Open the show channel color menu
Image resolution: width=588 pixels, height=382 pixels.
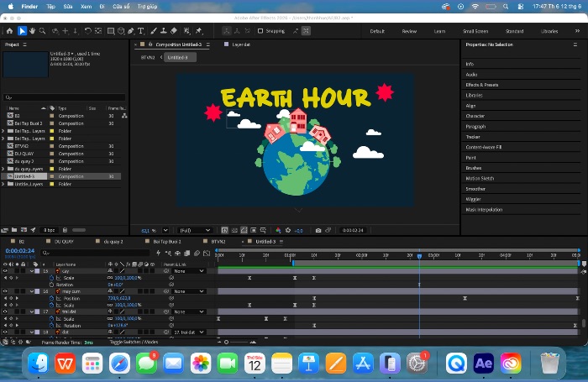tap(278, 230)
